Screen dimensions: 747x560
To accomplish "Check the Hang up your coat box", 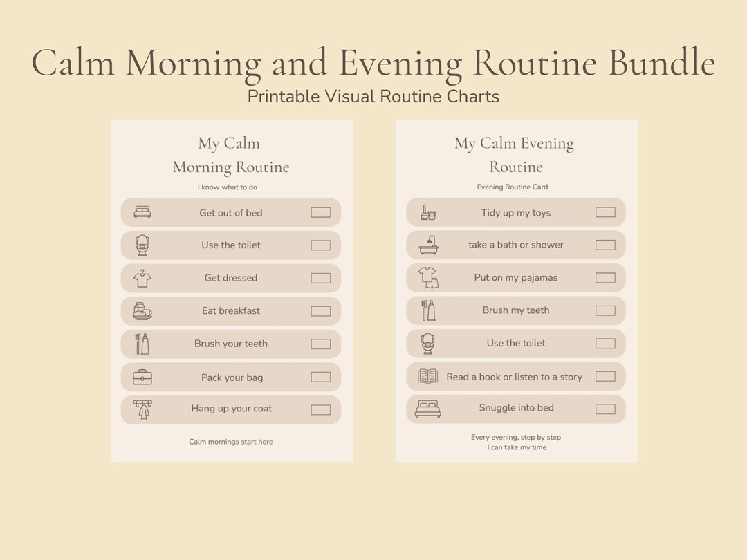I will click(x=321, y=410).
